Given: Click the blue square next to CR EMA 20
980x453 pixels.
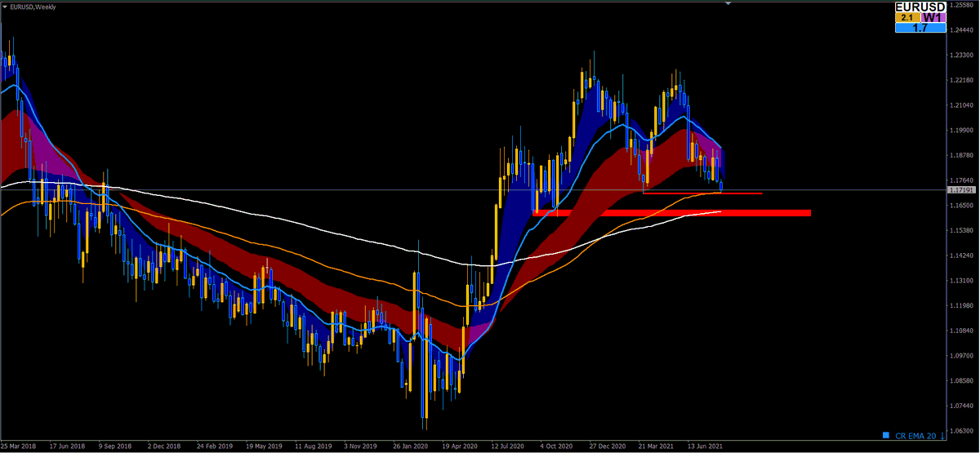Looking at the screenshot, I should pyautogui.click(x=888, y=434).
